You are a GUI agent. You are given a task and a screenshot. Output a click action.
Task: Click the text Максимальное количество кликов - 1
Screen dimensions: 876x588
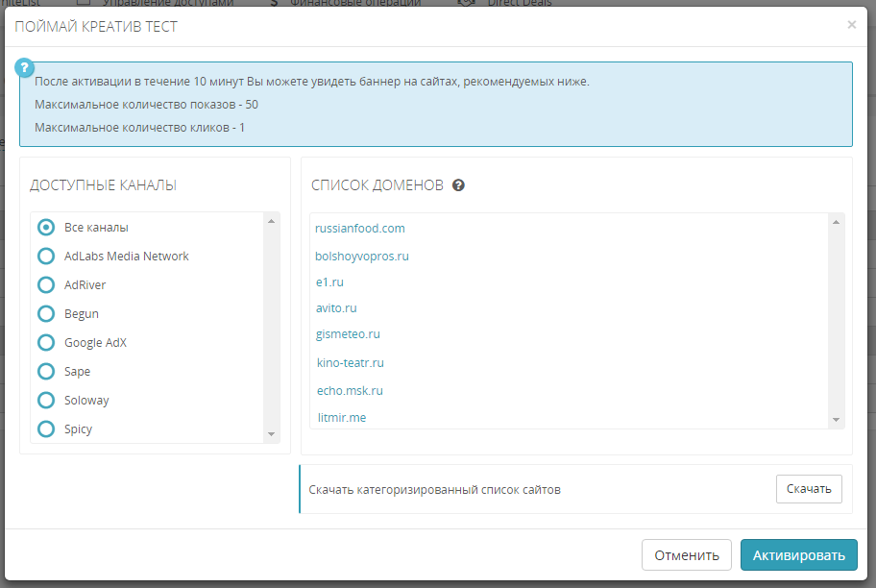139,128
